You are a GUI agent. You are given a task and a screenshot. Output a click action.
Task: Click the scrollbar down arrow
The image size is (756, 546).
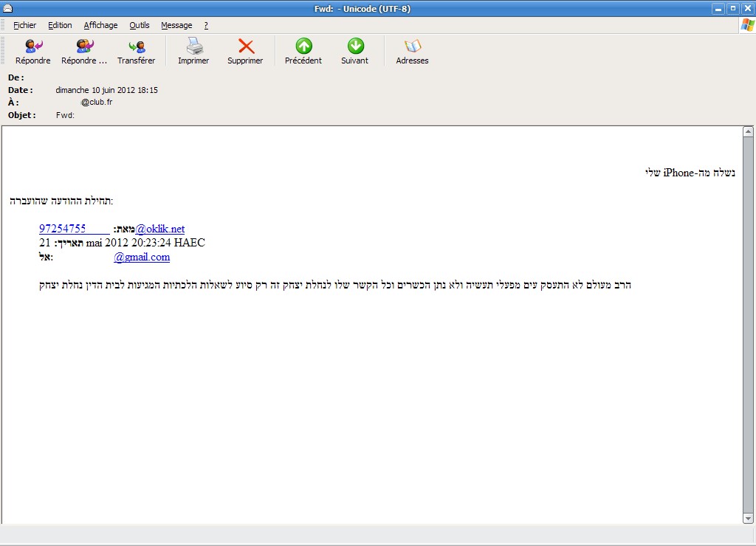point(747,519)
